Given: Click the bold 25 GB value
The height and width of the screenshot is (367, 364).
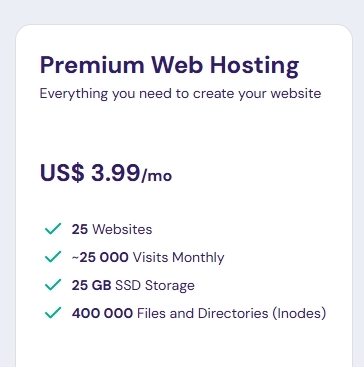Looking at the screenshot, I should pyautogui.click(x=91, y=285).
